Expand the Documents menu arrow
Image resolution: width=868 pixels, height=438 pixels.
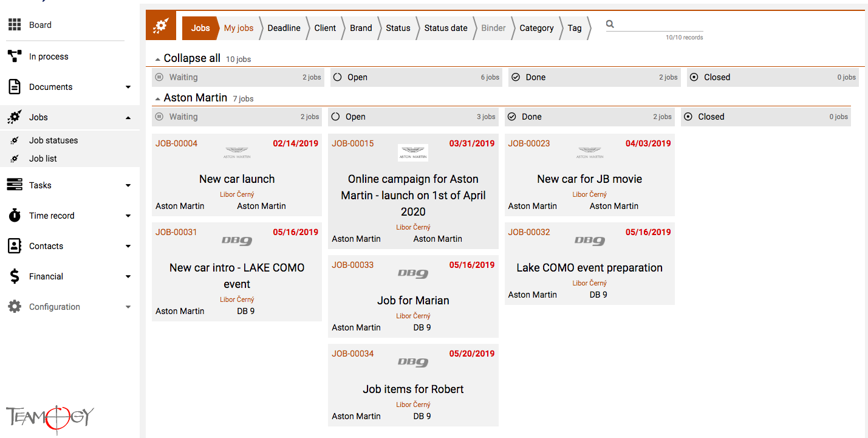point(128,87)
